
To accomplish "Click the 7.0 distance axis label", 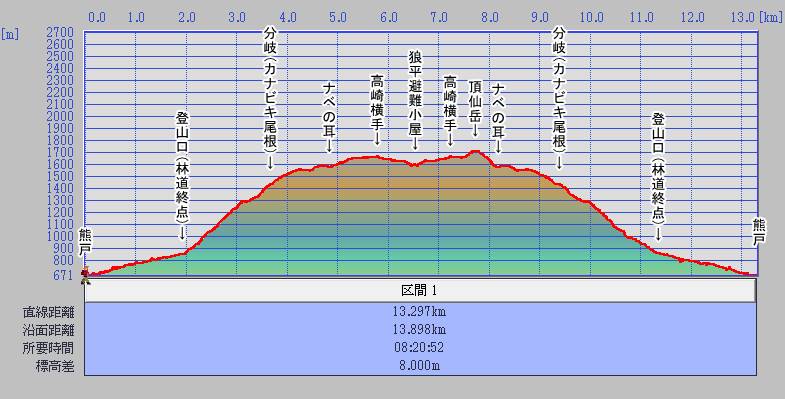I will tap(439, 18).
